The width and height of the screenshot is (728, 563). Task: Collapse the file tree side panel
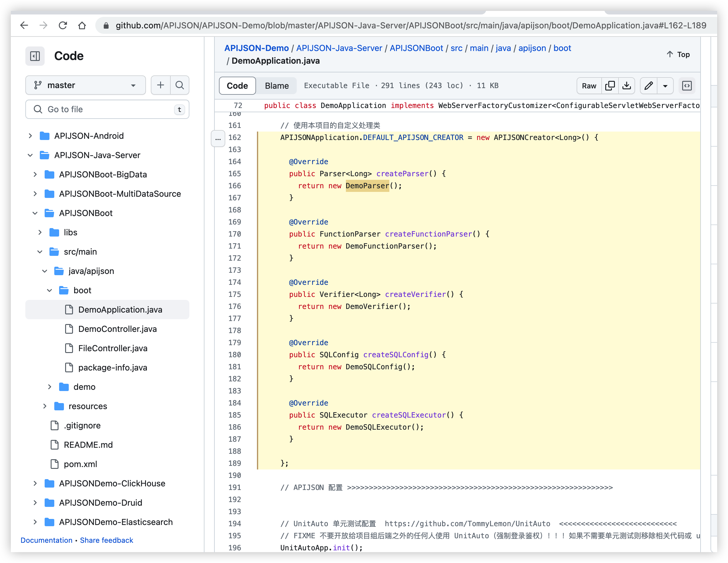[35, 56]
